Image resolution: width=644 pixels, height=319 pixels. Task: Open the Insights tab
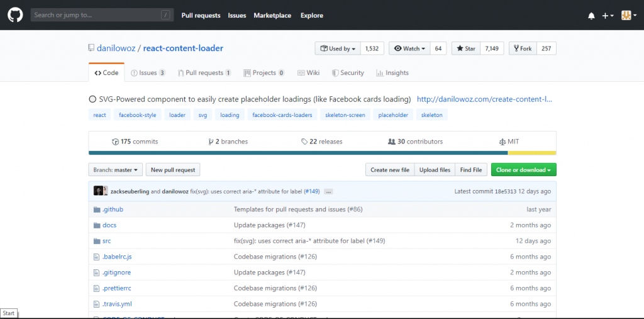392,73
